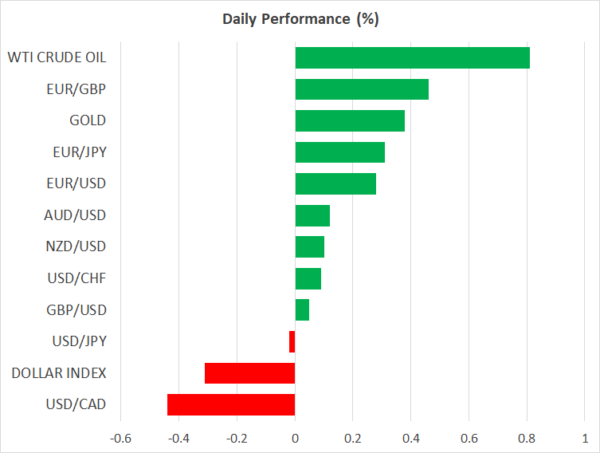The image size is (600, 453).
Task: Select the red Dollar Index bar
Action: pos(250,373)
